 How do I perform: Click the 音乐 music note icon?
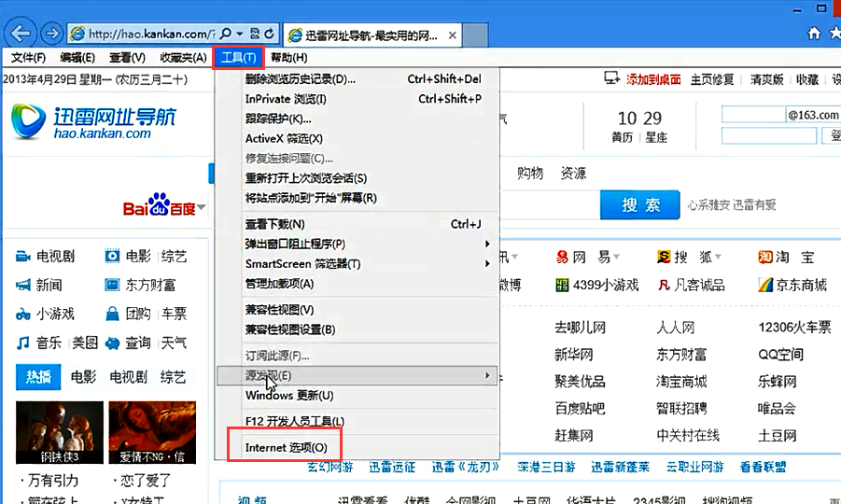tap(22, 343)
